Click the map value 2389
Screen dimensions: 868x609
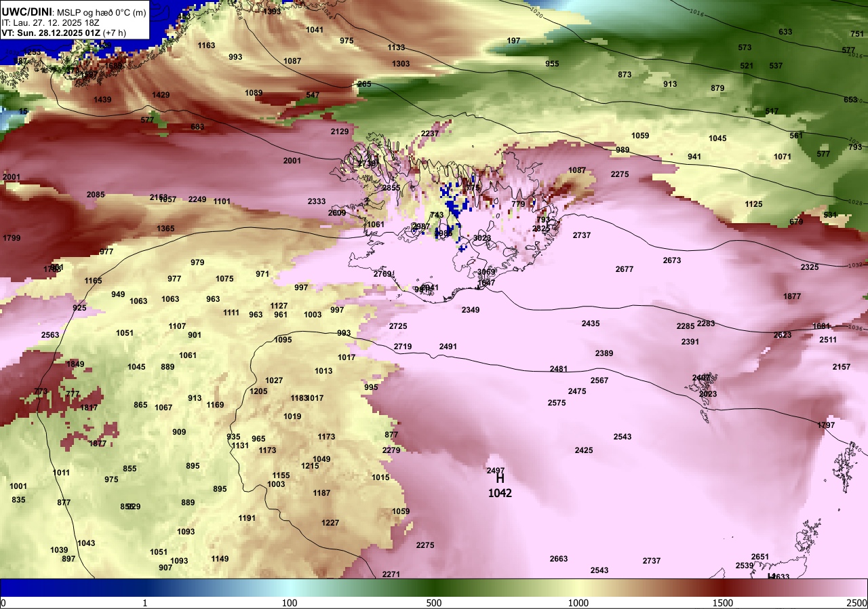coord(604,353)
